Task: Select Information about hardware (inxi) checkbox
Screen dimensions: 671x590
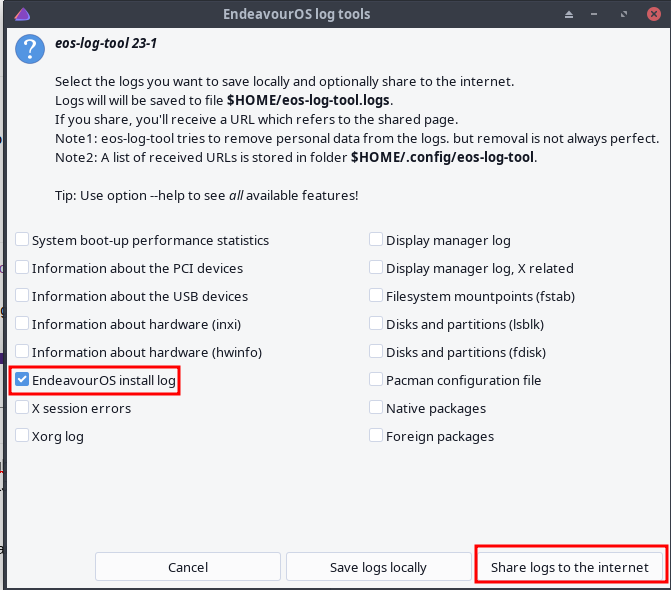Action: point(22,323)
